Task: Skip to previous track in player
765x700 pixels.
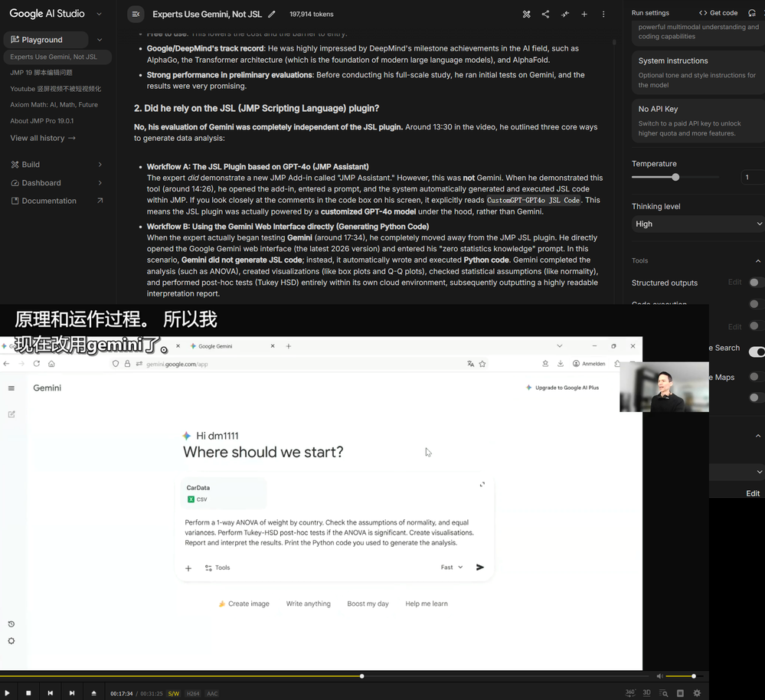Action: pyautogui.click(x=51, y=692)
